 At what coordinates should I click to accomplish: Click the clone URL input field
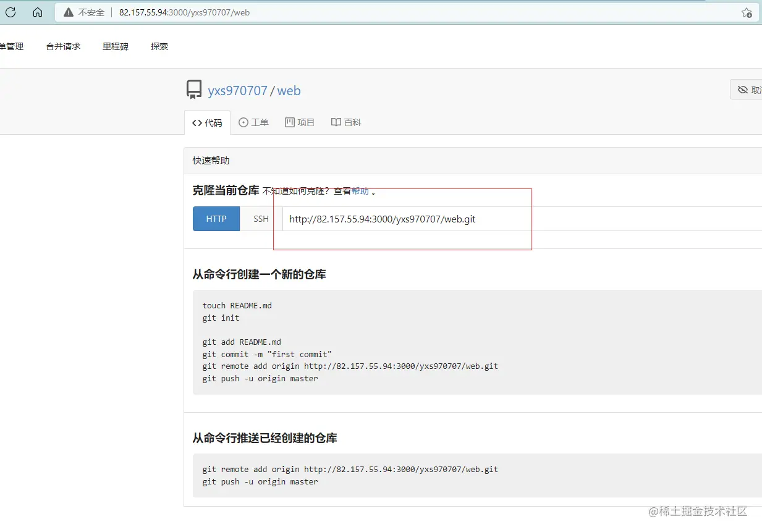[522, 219]
